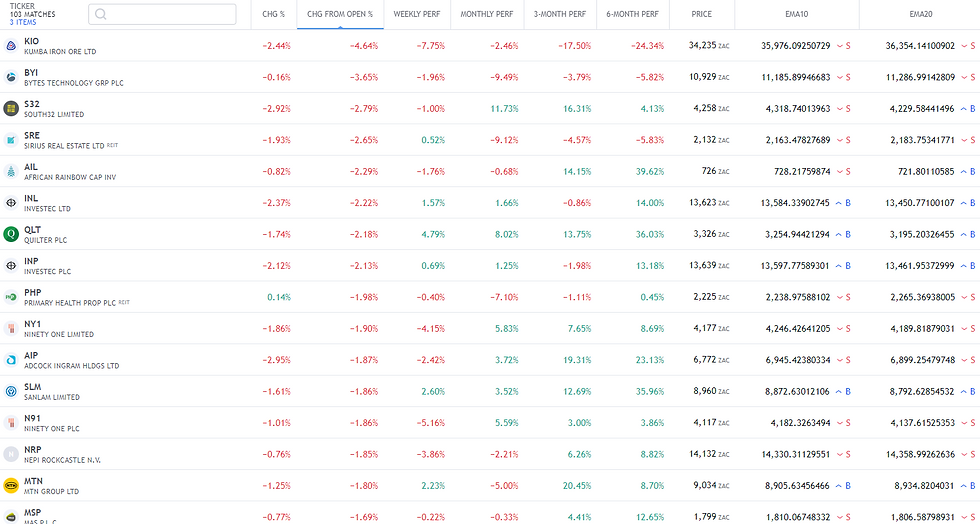Click the search magnifier icon
This screenshot has height=524, width=980.
pos(103,15)
